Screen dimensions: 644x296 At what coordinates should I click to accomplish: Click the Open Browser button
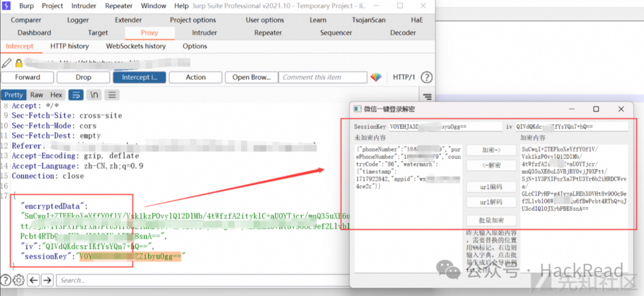point(252,78)
